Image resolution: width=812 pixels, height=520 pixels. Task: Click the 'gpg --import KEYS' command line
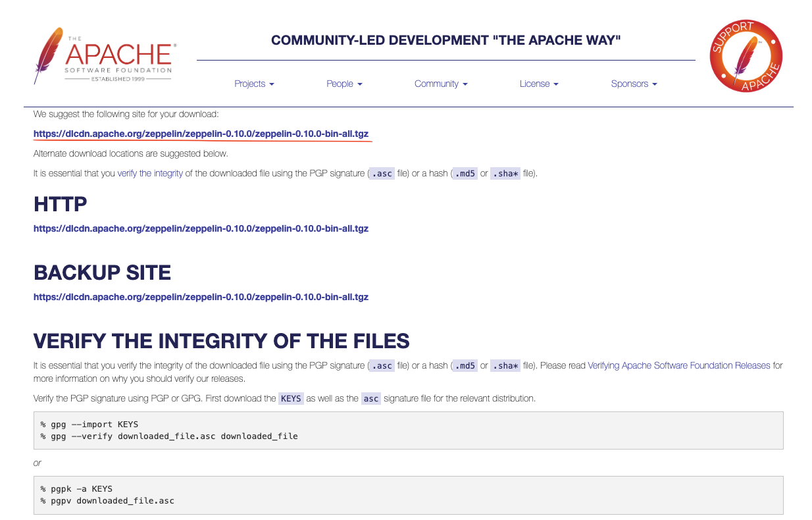[89, 424]
